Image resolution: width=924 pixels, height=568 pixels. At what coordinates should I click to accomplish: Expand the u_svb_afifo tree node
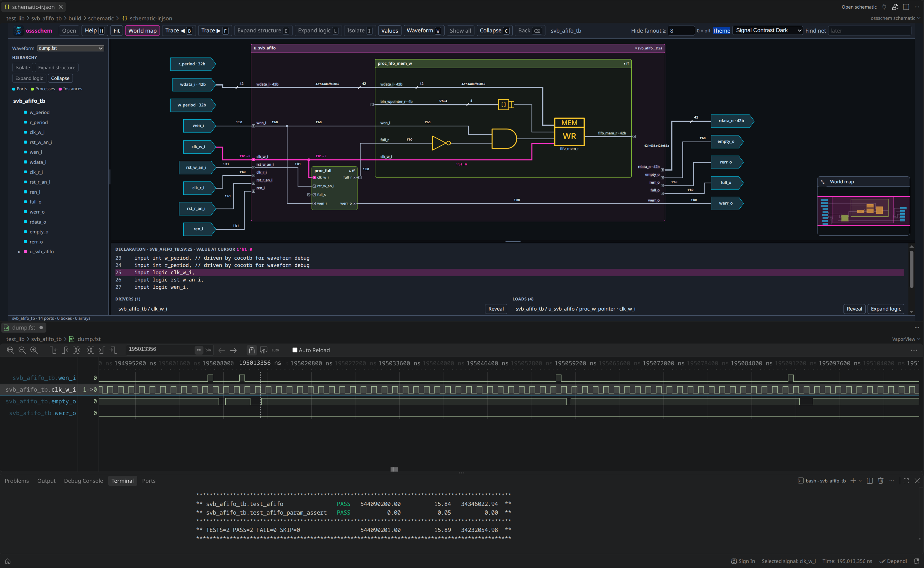coord(19,252)
